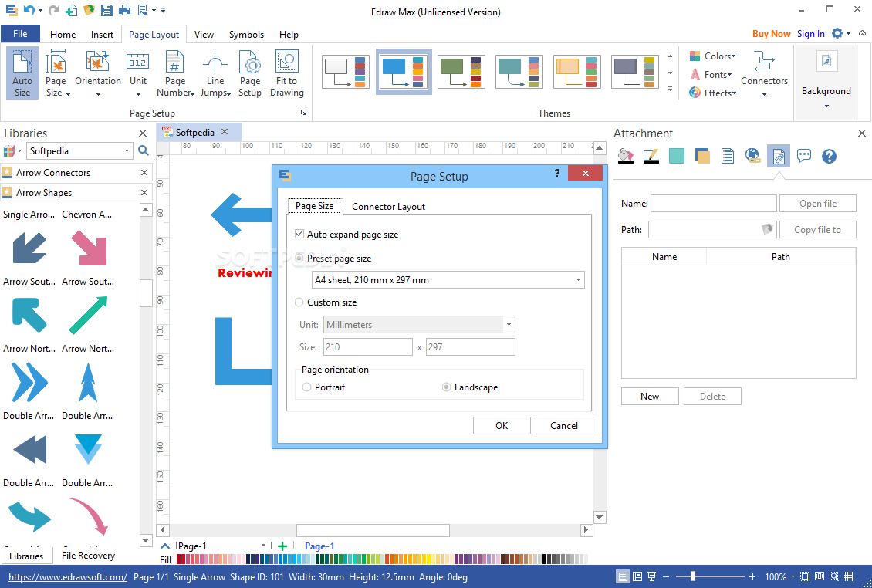Switch to the Connector Layout tab

pyautogui.click(x=388, y=206)
